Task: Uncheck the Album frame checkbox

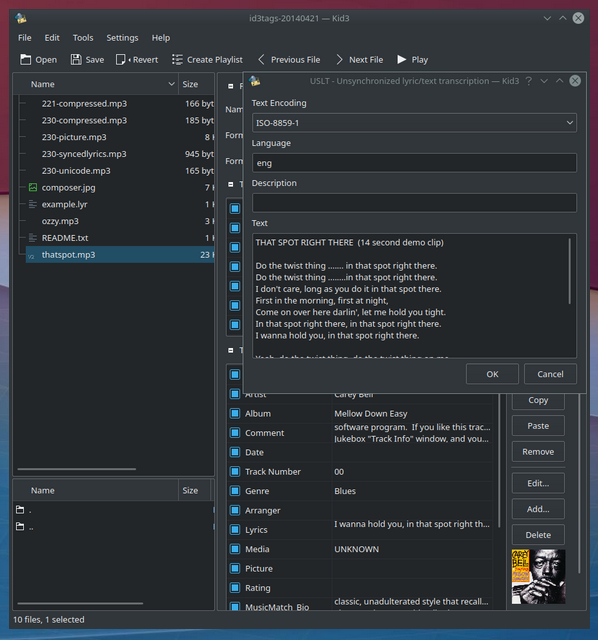Action: [235, 413]
